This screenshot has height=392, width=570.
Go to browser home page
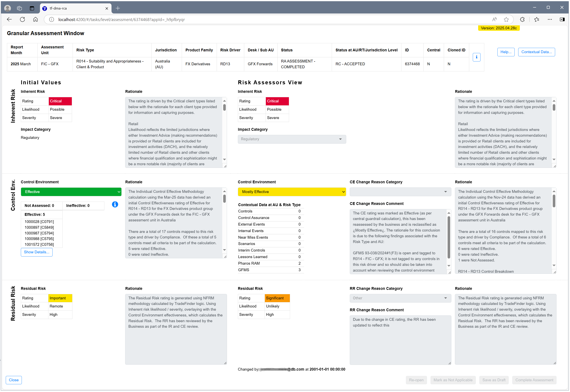(35, 19)
